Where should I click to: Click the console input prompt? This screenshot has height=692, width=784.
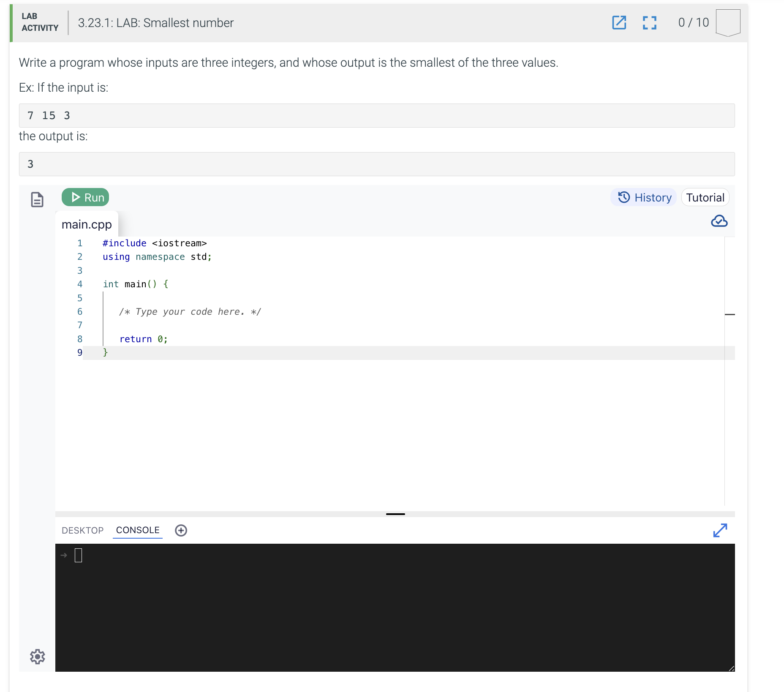pos(78,556)
